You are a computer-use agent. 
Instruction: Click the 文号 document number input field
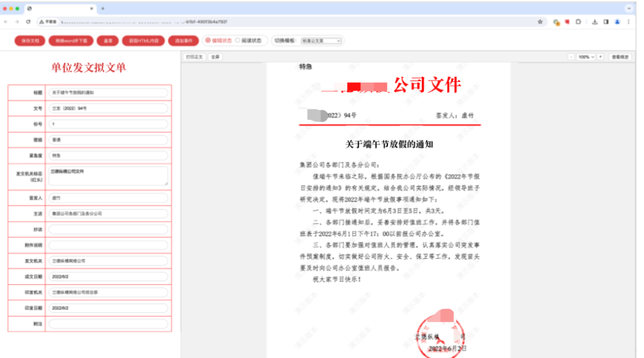point(108,108)
